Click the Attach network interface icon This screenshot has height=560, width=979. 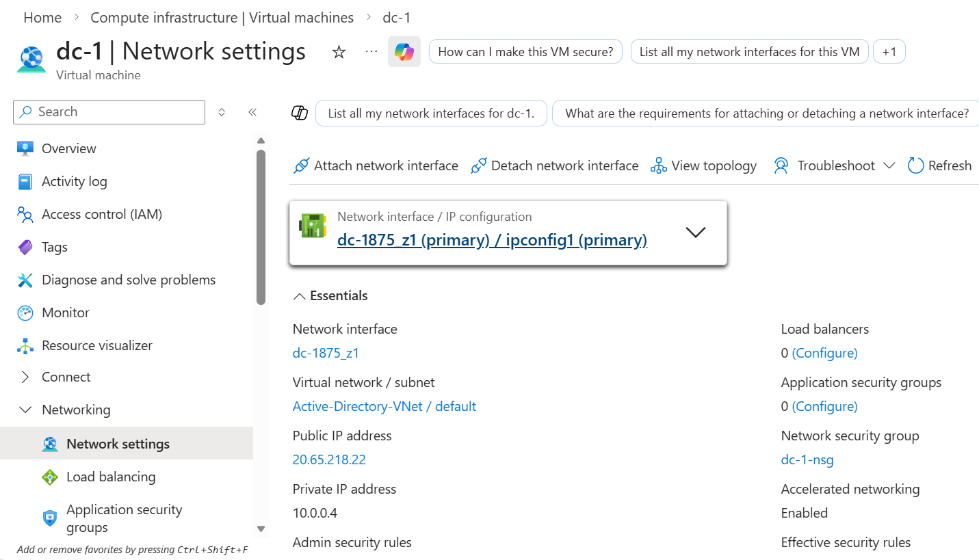pos(301,165)
